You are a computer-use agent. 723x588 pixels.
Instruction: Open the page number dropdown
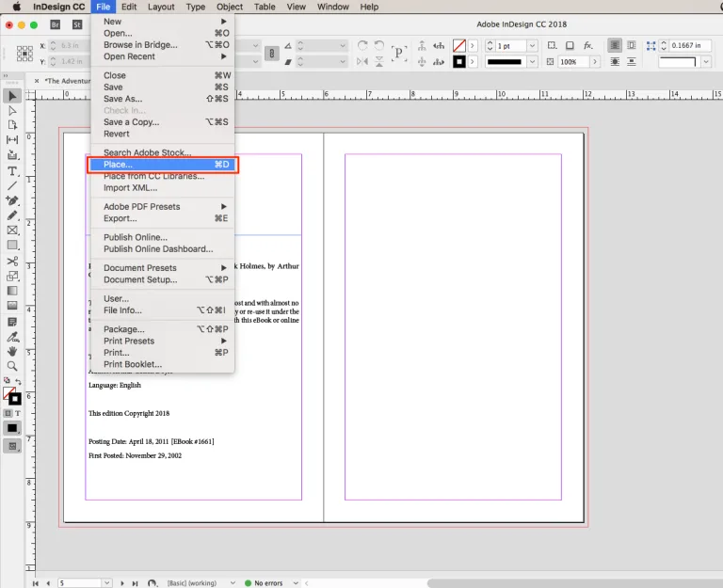(x=106, y=583)
